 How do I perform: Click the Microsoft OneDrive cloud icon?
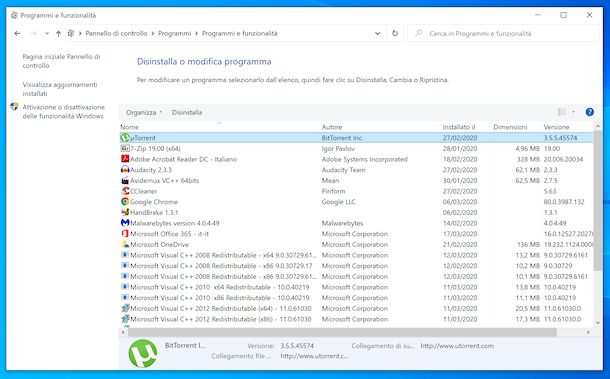[x=125, y=244]
